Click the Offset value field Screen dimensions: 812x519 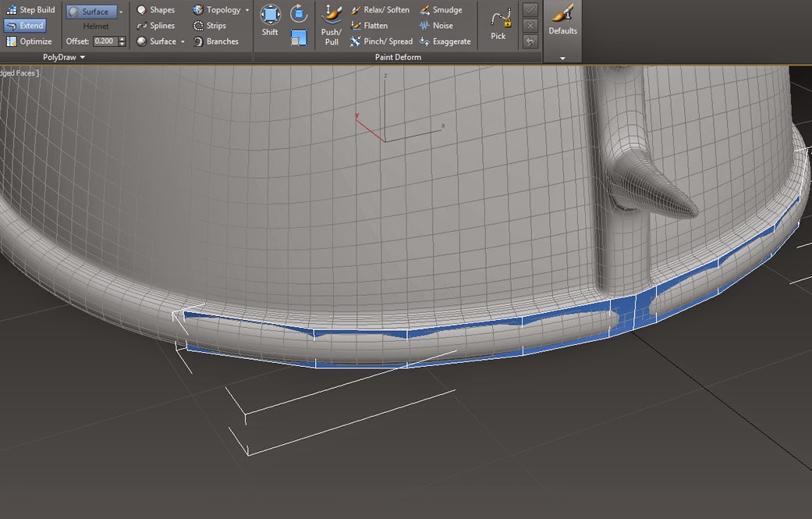[105, 41]
